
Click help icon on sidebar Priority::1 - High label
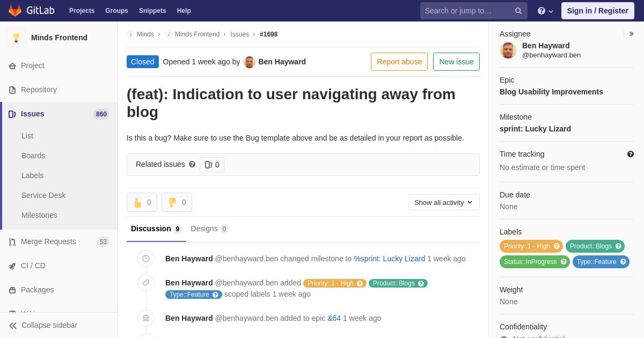[557, 246]
